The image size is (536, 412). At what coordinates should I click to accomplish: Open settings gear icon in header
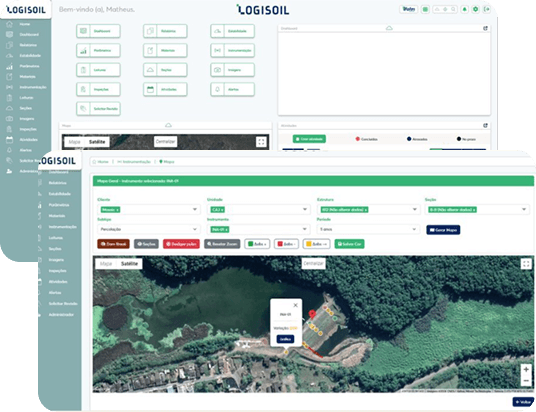pos(475,9)
